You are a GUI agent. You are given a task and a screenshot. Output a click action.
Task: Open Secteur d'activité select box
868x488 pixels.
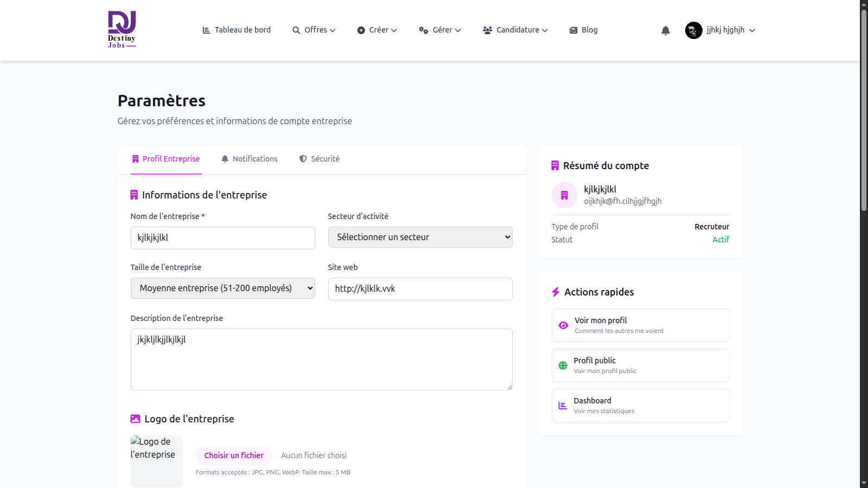click(x=420, y=237)
